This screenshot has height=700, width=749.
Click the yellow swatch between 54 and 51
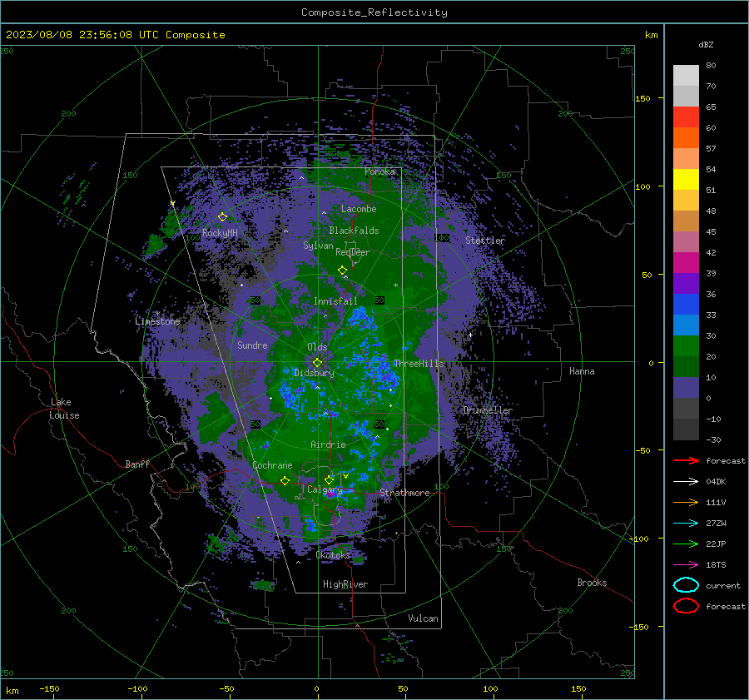coord(686,179)
